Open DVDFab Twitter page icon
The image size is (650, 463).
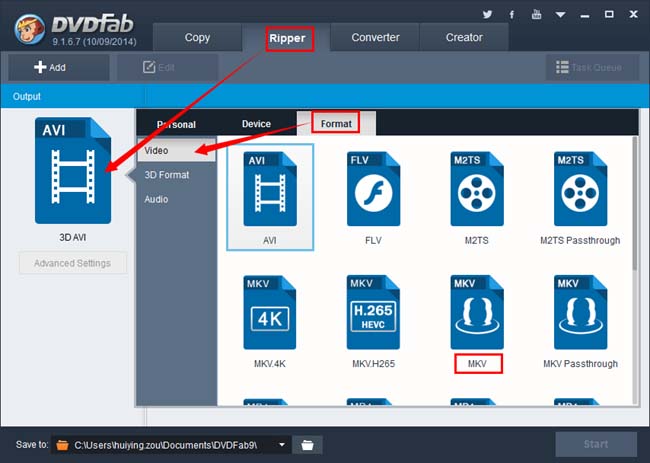[x=487, y=15]
